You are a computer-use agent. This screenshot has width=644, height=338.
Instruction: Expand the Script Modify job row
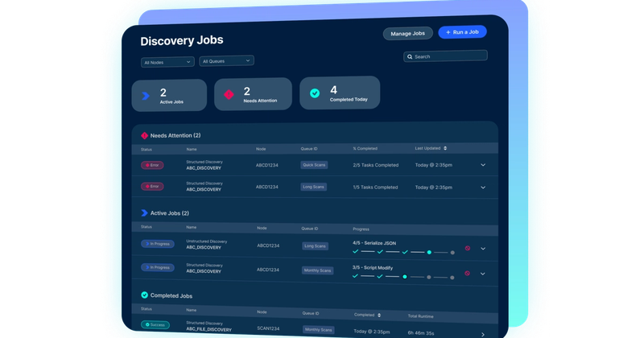(482, 274)
